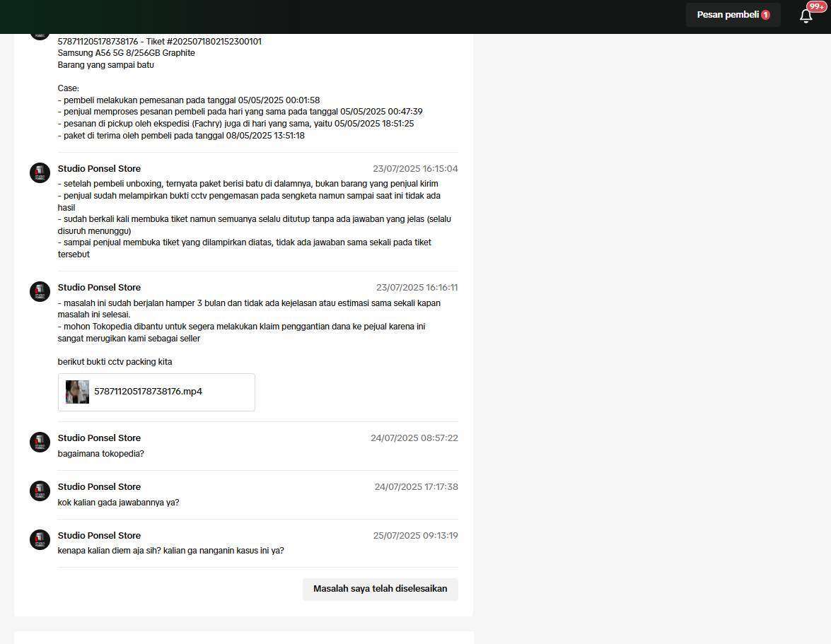
Task: Click the text 'Barang yang sampai batu'
Action: tap(106, 65)
